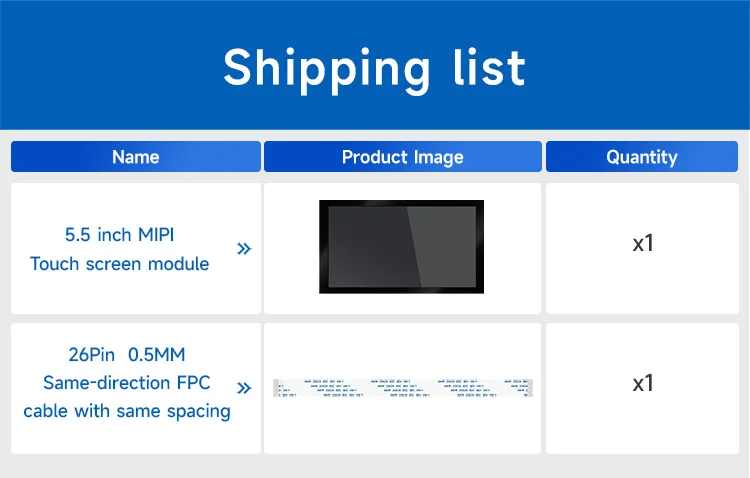Select the Touch screen module text line

tap(120, 264)
